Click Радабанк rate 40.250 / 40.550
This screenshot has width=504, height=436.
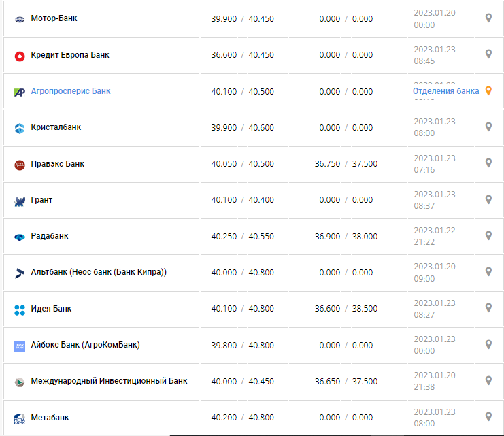pos(242,236)
